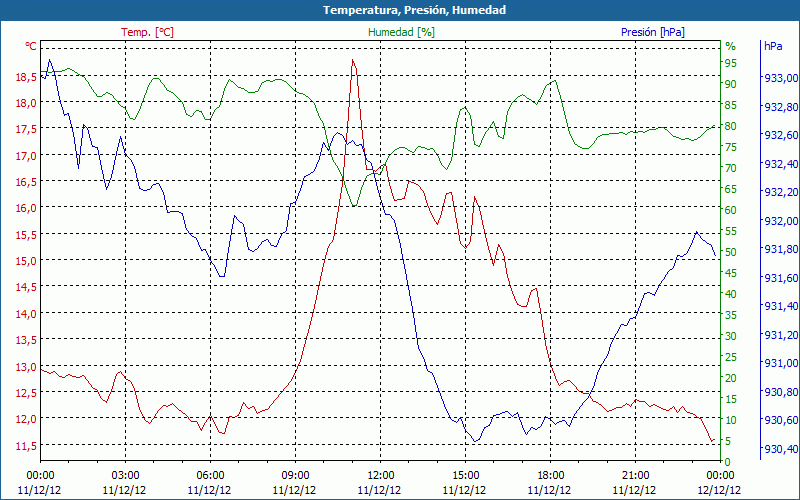The height and width of the screenshot is (500, 800).
Task: Click the blue "hPa" axis unit label
Action: click(773, 45)
